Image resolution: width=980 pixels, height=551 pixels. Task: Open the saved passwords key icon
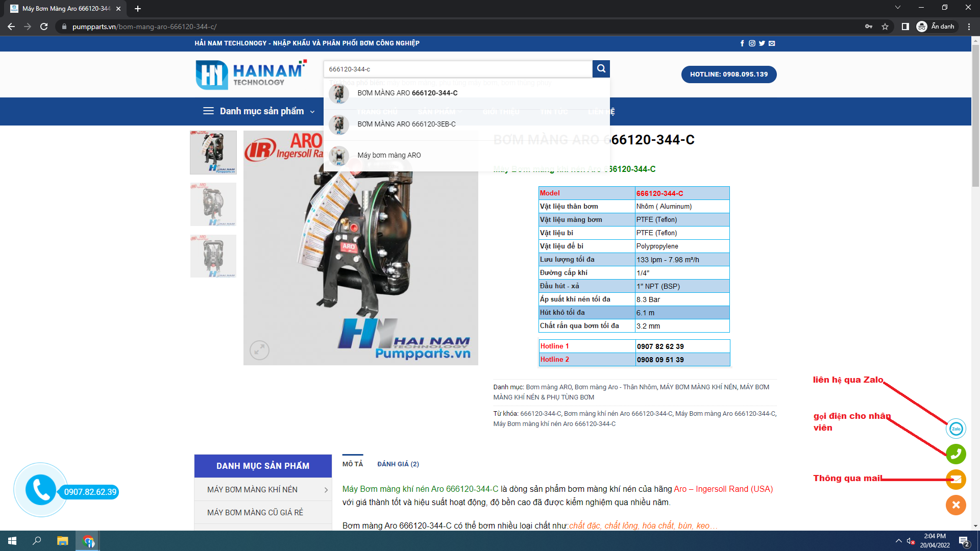(869, 27)
